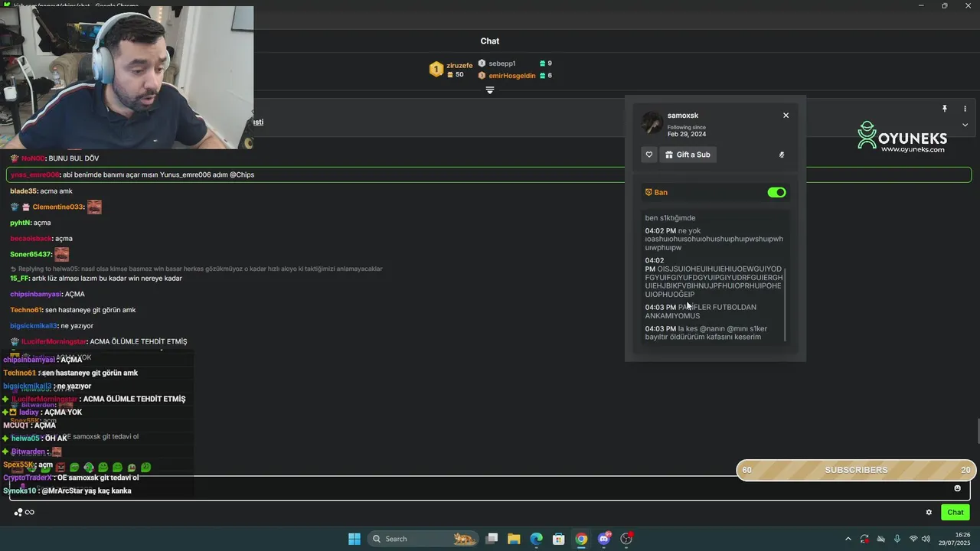Click the Subscribers goal progress bar
Screen dimensions: 980x551
[856, 470]
